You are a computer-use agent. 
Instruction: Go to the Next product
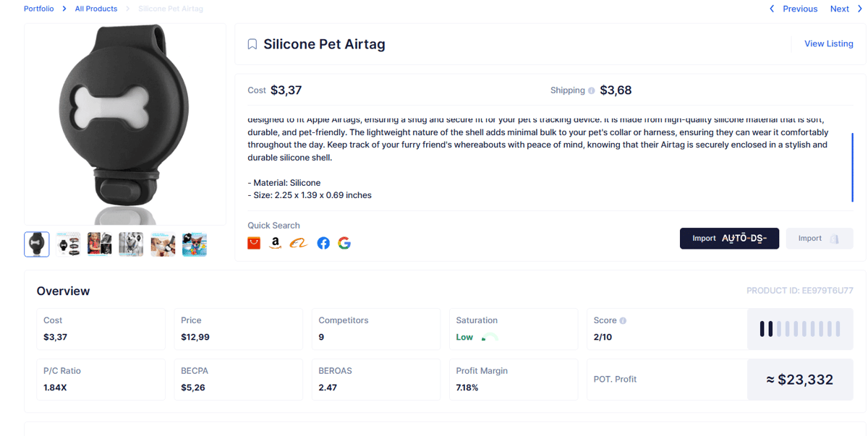tap(840, 9)
